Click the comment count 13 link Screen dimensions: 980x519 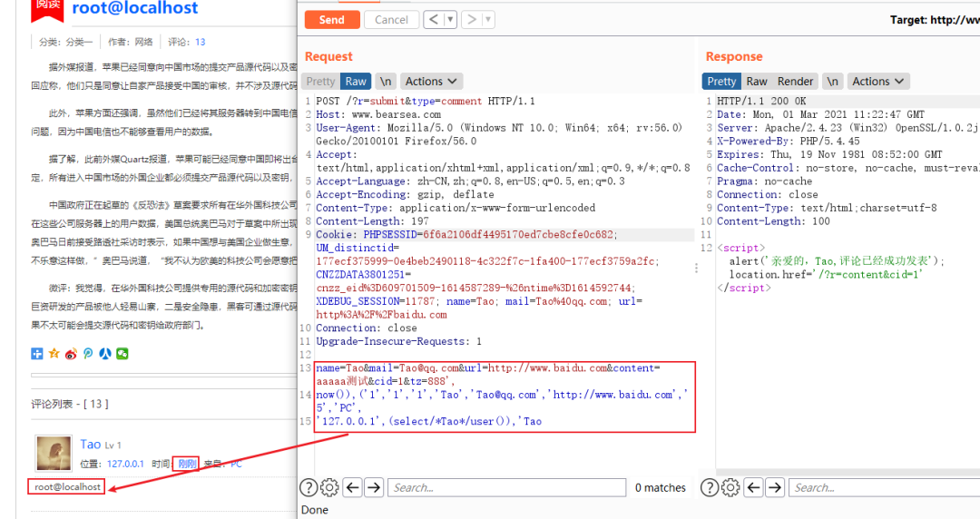coord(200,42)
